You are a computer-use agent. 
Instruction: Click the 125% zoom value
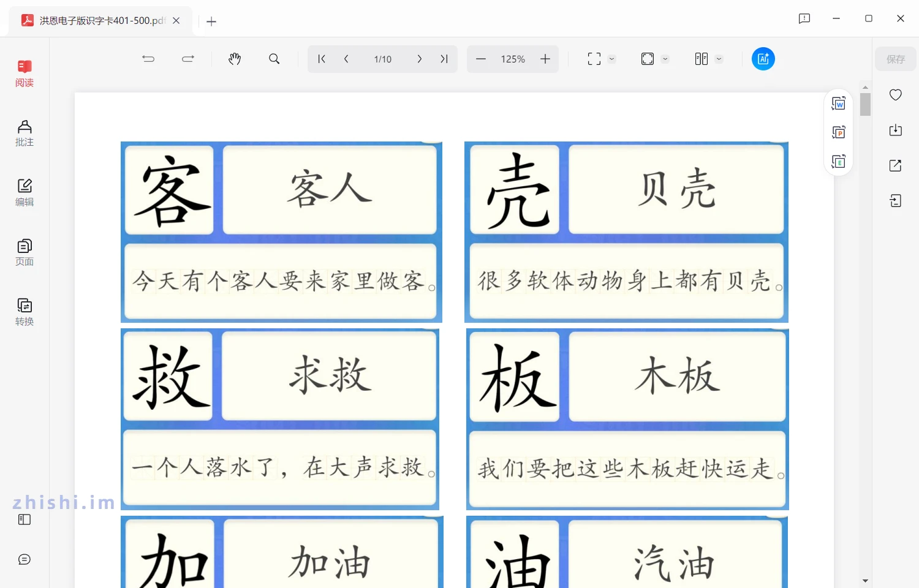click(x=513, y=59)
